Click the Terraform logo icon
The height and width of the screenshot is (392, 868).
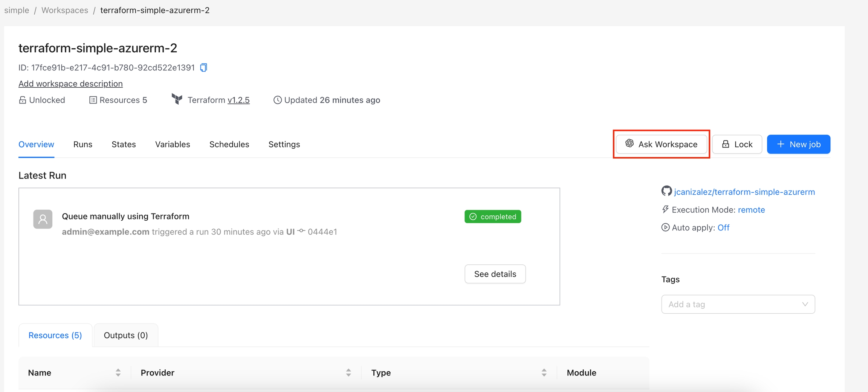click(x=177, y=99)
